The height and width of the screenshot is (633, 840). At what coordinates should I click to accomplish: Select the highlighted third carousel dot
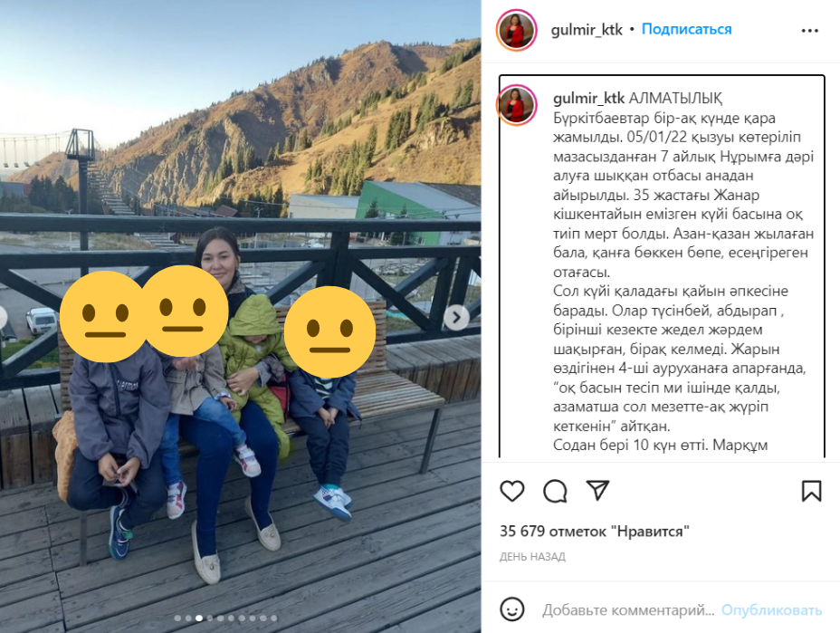[x=199, y=618]
